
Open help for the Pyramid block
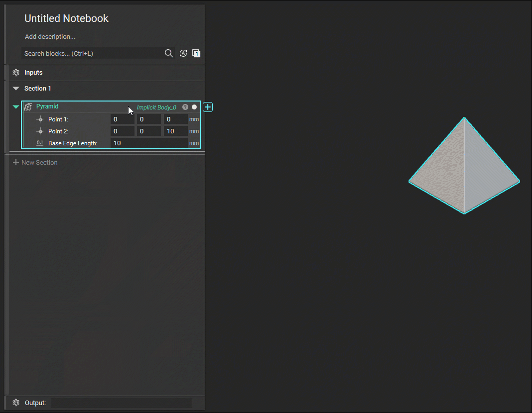coord(185,107)
